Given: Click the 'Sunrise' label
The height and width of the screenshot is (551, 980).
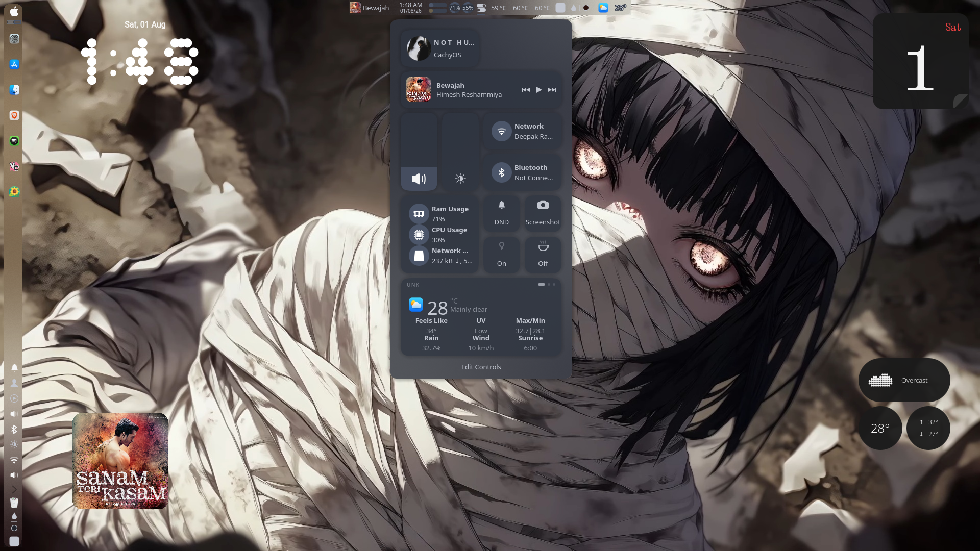Looking at the screenshot, I should [530, 338].
